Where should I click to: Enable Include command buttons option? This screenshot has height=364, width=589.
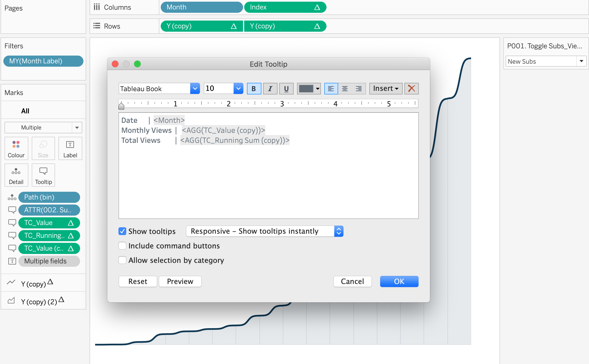[122, 246]
